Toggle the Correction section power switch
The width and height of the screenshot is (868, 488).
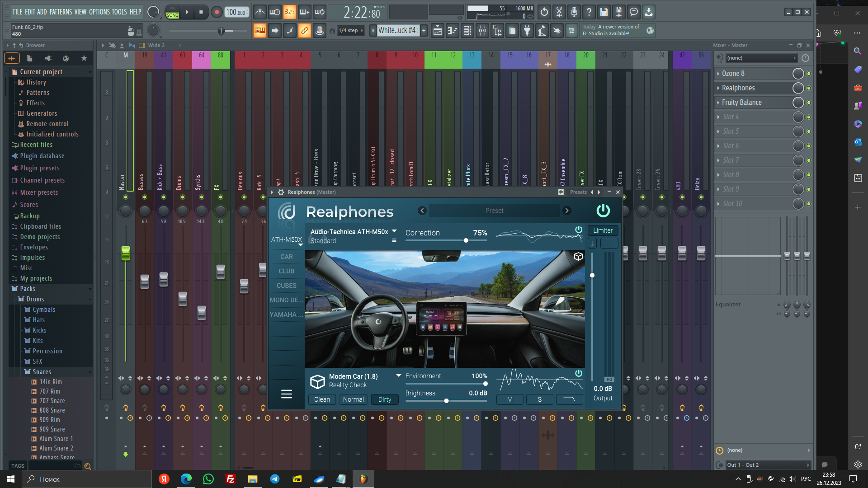578,230
